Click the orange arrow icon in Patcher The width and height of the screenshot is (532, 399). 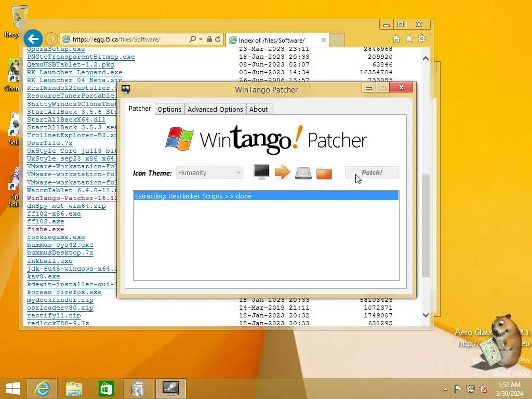pyautogui.click(x=282, y=172)
